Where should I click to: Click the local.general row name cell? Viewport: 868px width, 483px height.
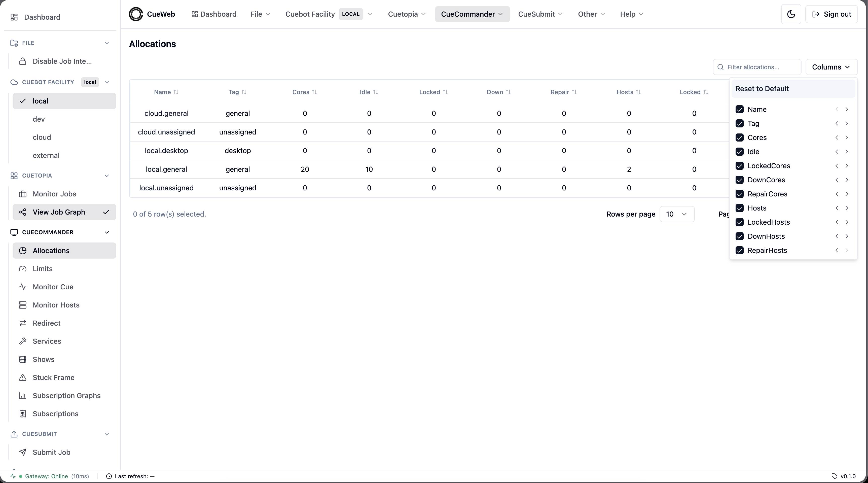[x=166, y=169]
